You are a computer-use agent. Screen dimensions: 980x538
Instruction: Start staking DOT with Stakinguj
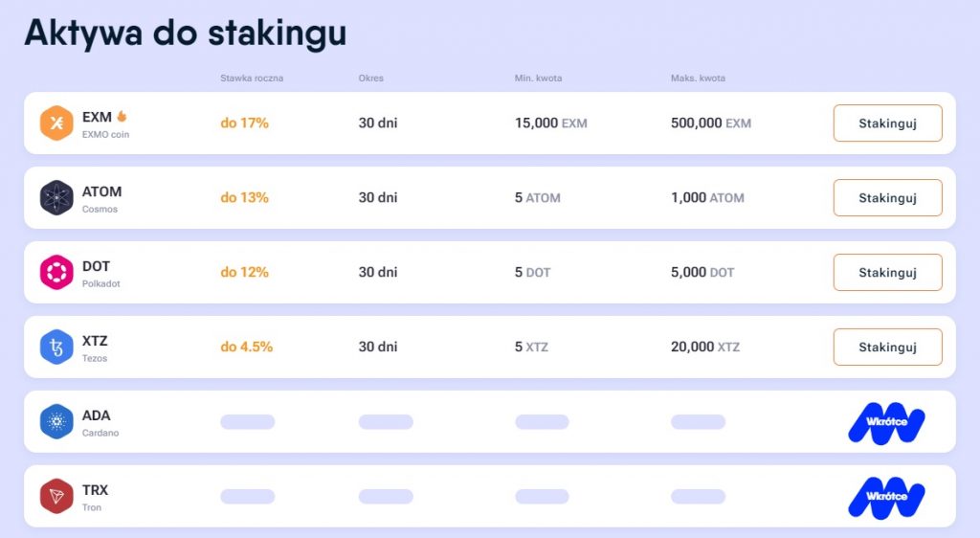point(887,273)
